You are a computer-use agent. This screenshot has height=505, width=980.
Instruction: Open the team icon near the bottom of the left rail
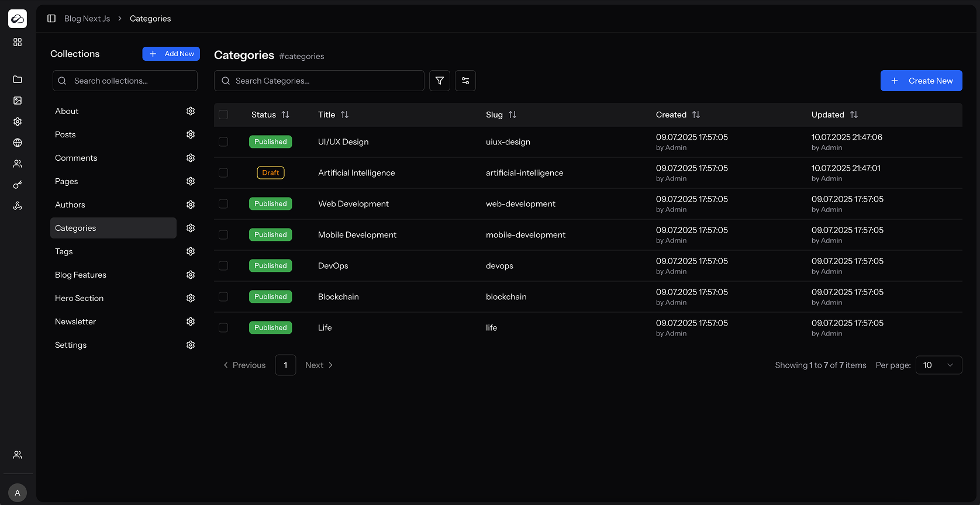click(18, 455)
